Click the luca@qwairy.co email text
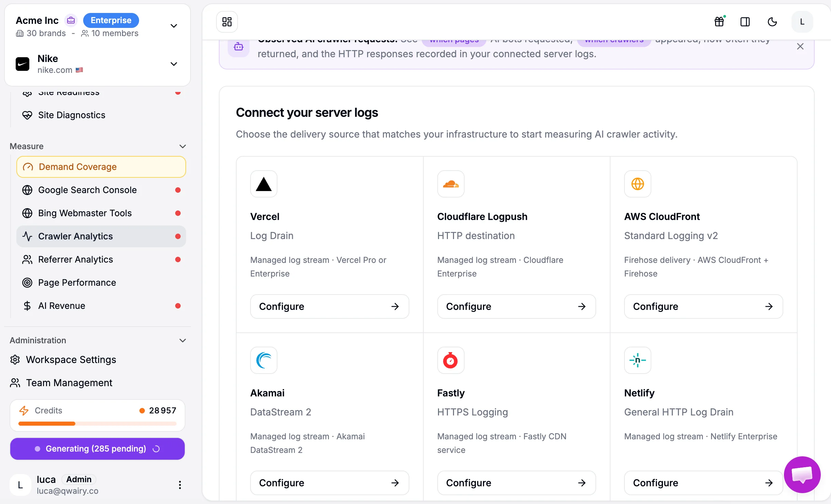 (x=67, y=491)
